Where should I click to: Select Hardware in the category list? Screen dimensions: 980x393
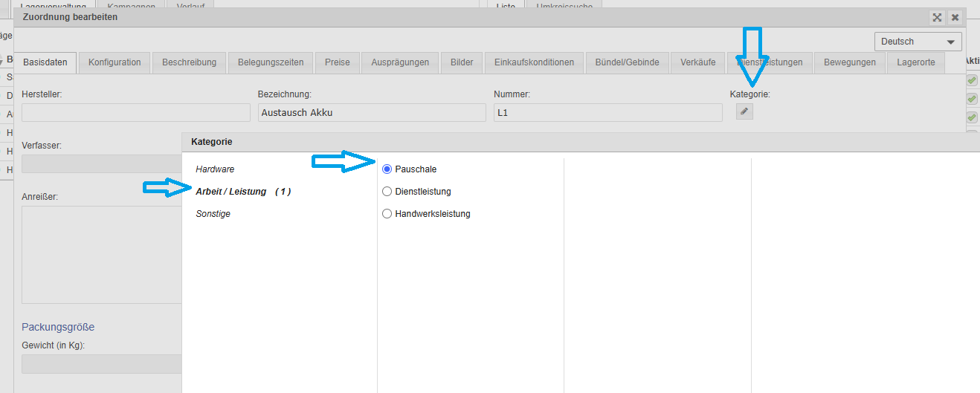(215, 169)
